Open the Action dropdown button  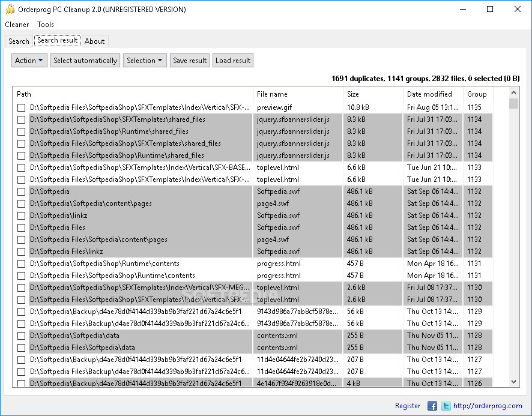tap(29, 61)
